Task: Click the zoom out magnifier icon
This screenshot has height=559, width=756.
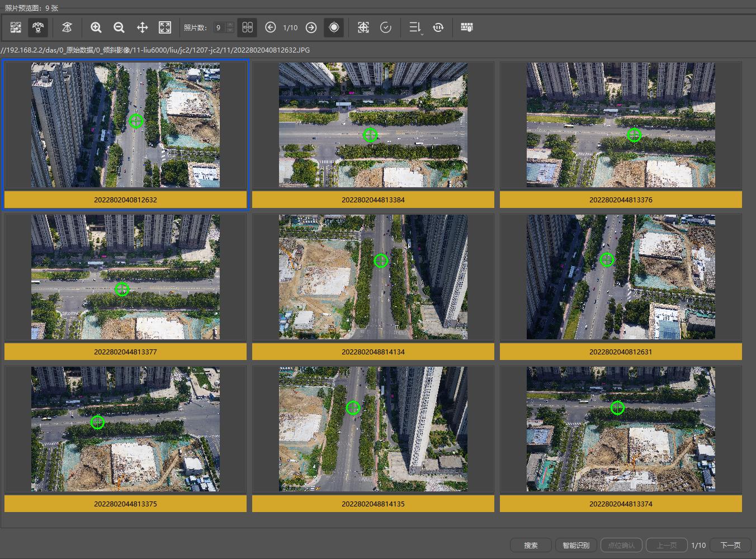Action: (x=119, y=27)
